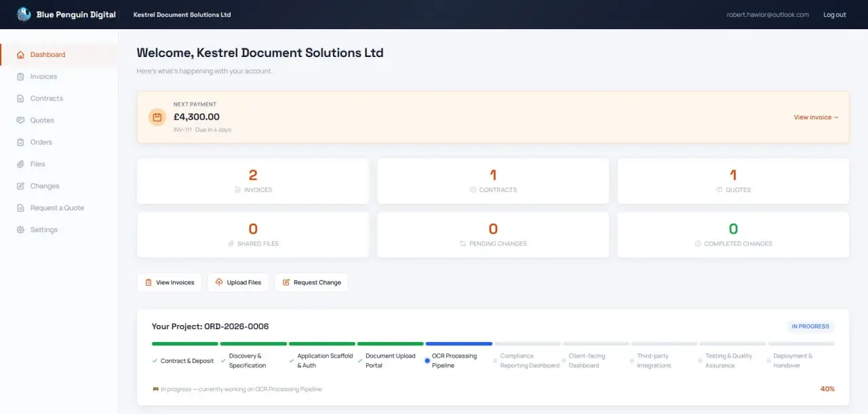Open the Dashboard menu item

[x=59, y=54]
